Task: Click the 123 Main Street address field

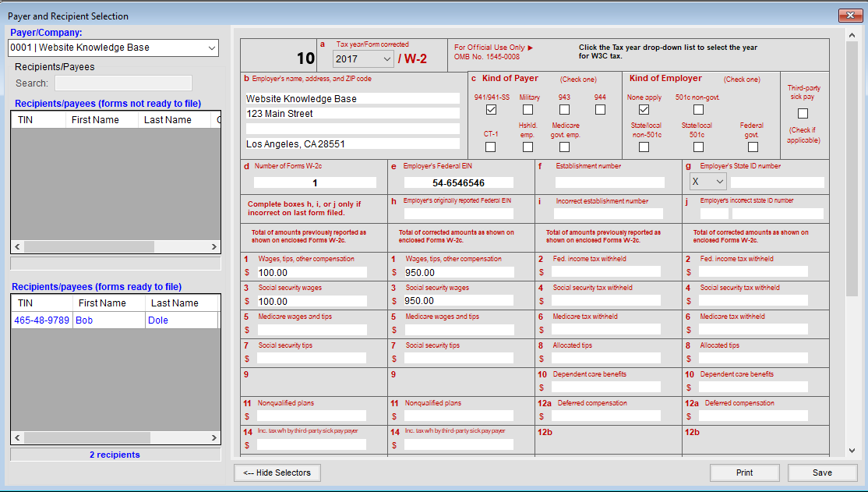Action: point(353,114)
